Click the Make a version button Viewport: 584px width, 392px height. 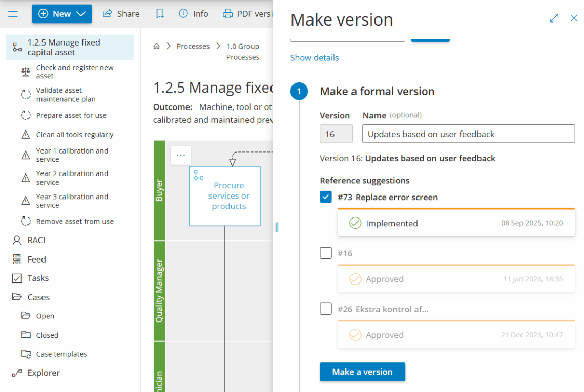pos(362,372)
